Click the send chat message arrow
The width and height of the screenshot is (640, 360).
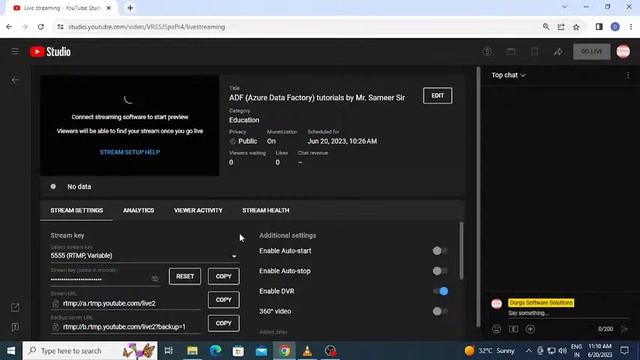(624, 329)
